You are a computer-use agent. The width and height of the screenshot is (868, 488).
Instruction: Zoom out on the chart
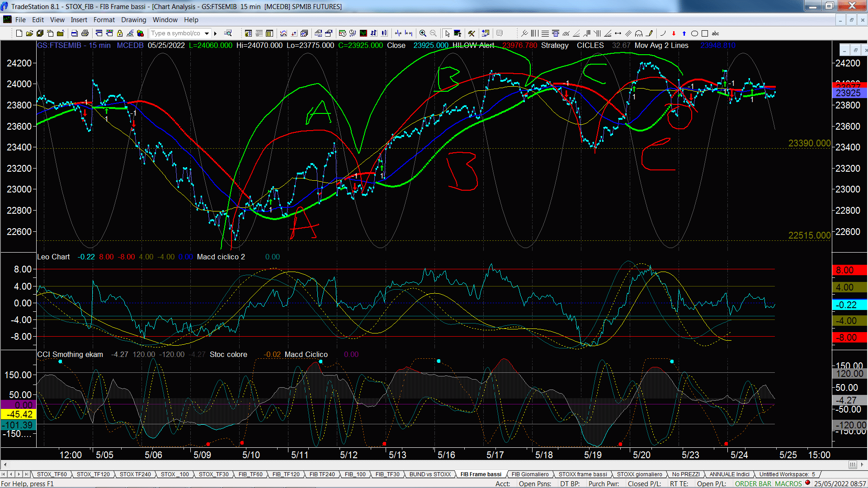pos(433,33)
